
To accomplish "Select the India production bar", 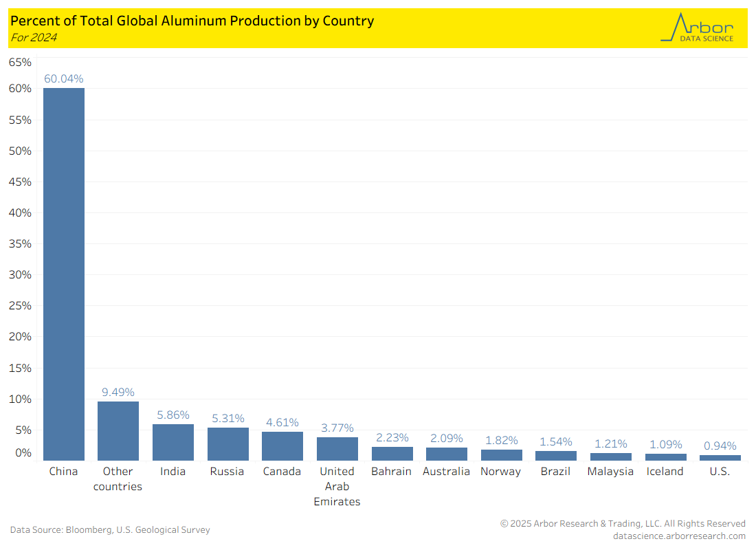I will [173, 442].
